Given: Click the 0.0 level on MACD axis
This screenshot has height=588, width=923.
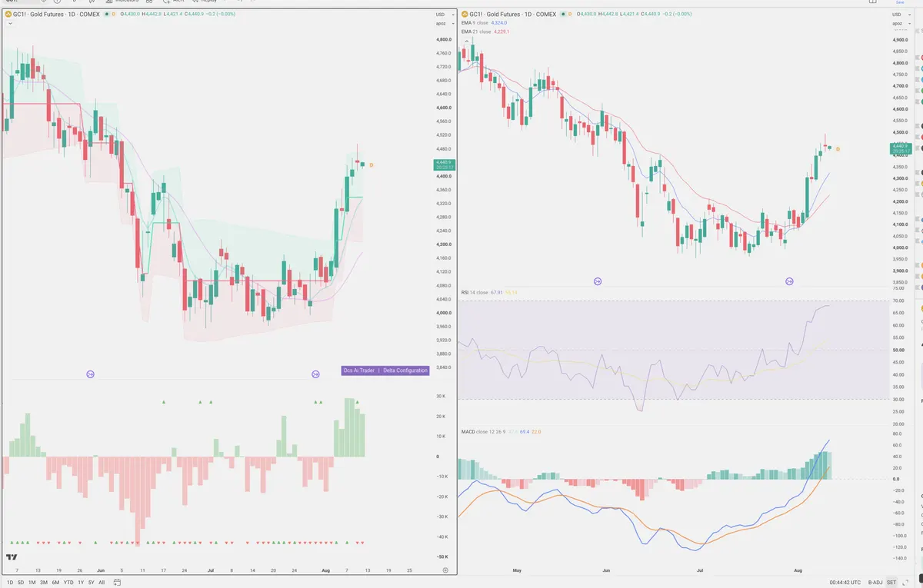Looking at the screenshot, I should click(x=896, y=478).
